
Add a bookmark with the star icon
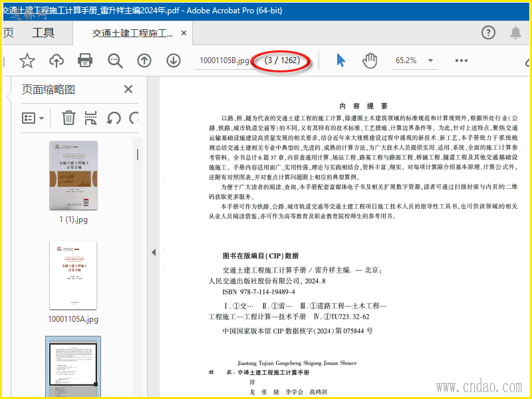27,61
